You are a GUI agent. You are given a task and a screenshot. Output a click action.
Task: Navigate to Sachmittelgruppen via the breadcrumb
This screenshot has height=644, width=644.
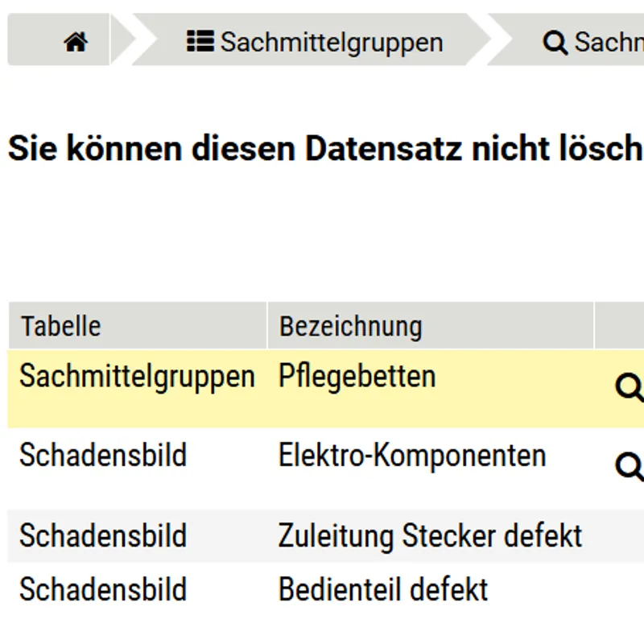pyautogui.click(x=334, y=42)
